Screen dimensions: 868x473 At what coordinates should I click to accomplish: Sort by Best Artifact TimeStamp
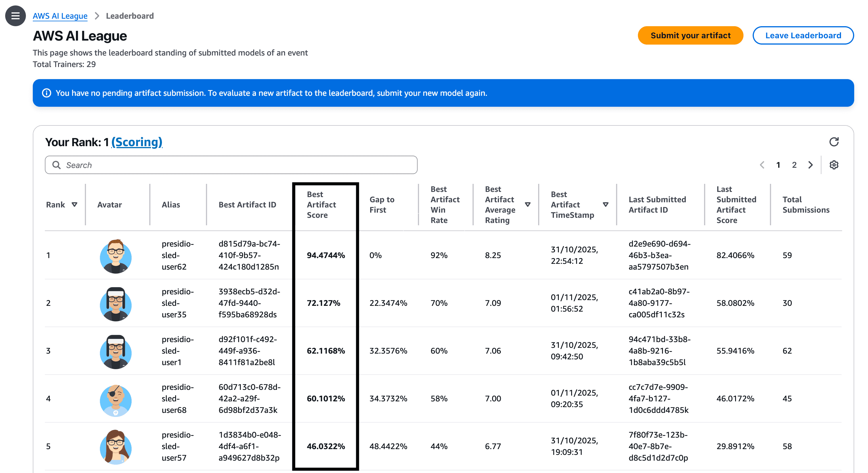(x=605, y=205)
